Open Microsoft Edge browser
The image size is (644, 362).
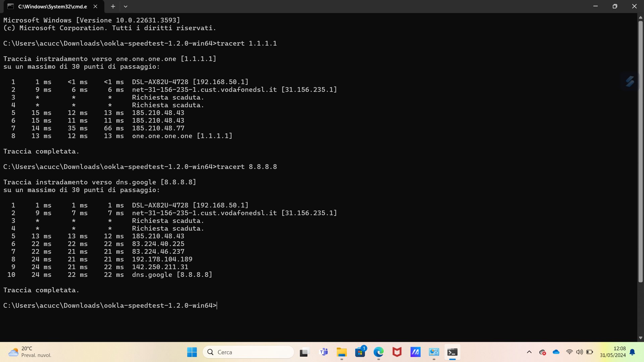pyautogui.click(x=379, y=352)
